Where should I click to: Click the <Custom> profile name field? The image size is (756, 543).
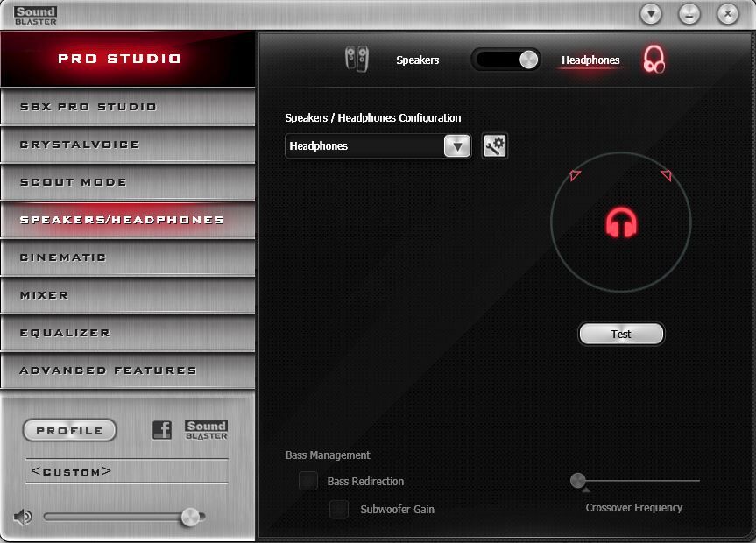tap(127, 471)
